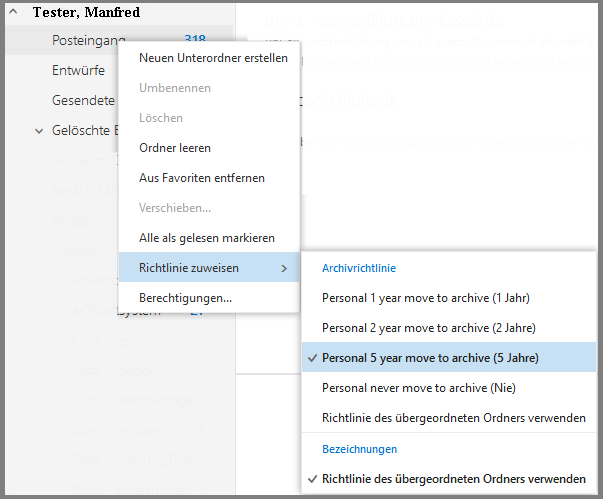Select parent folder policy under Archivrichtlinie
The width and height of the screenshot is (603, 499).
coord(454,418)
